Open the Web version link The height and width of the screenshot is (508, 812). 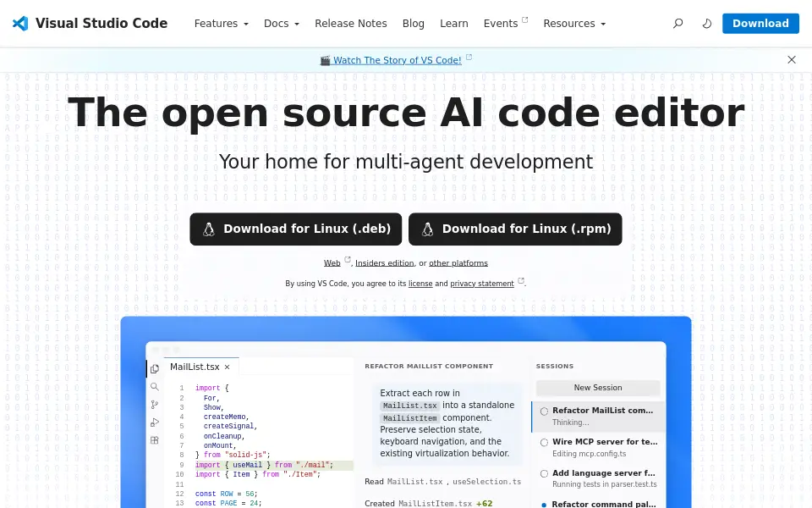pos(332,263)
